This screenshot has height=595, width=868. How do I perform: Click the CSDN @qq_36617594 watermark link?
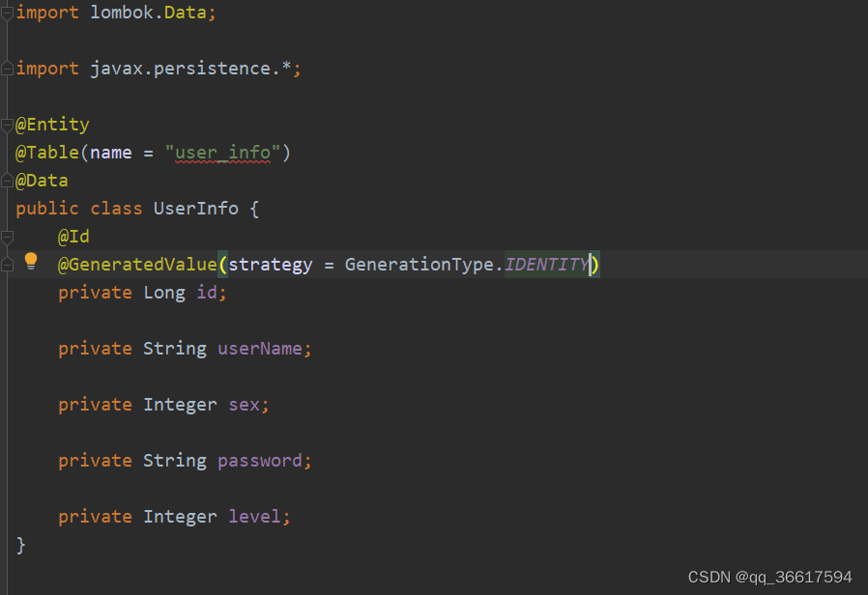point(770,576)
